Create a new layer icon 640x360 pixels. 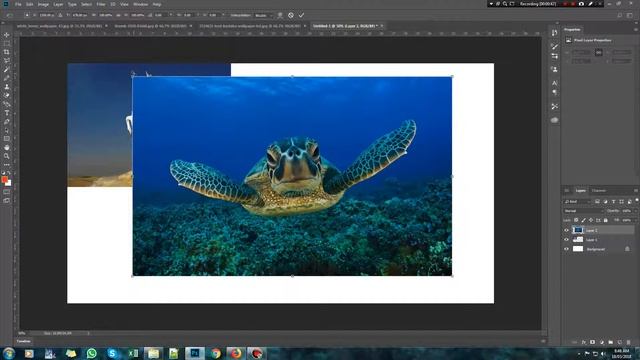(x=620, y=342)
